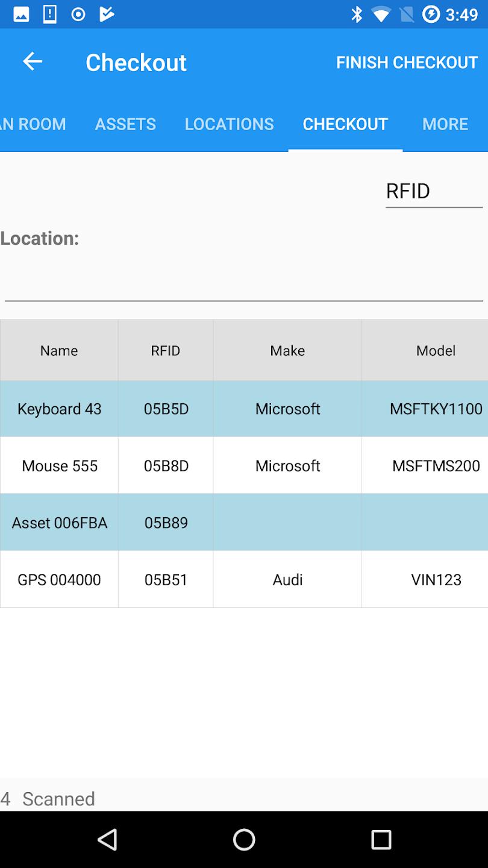Select the Checkout tab
The height and width of the screenshot is (868, 488).
click(345, 124)
